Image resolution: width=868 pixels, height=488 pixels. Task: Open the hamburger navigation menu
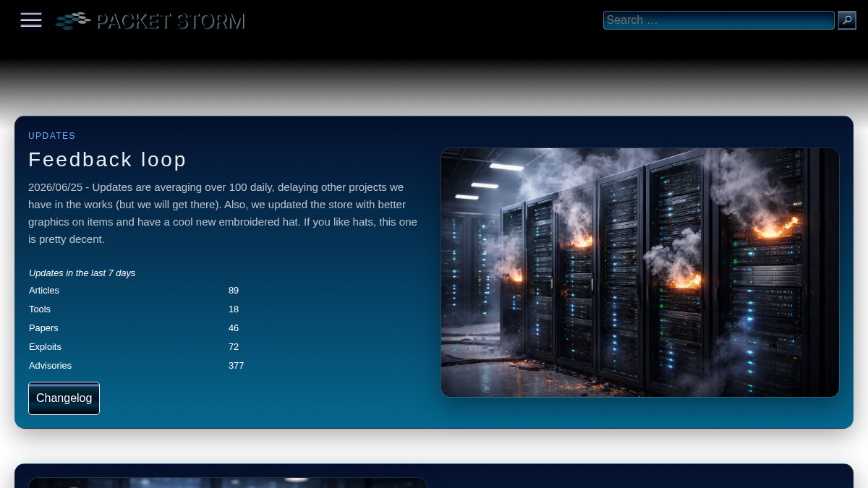(x=31, y=20)
